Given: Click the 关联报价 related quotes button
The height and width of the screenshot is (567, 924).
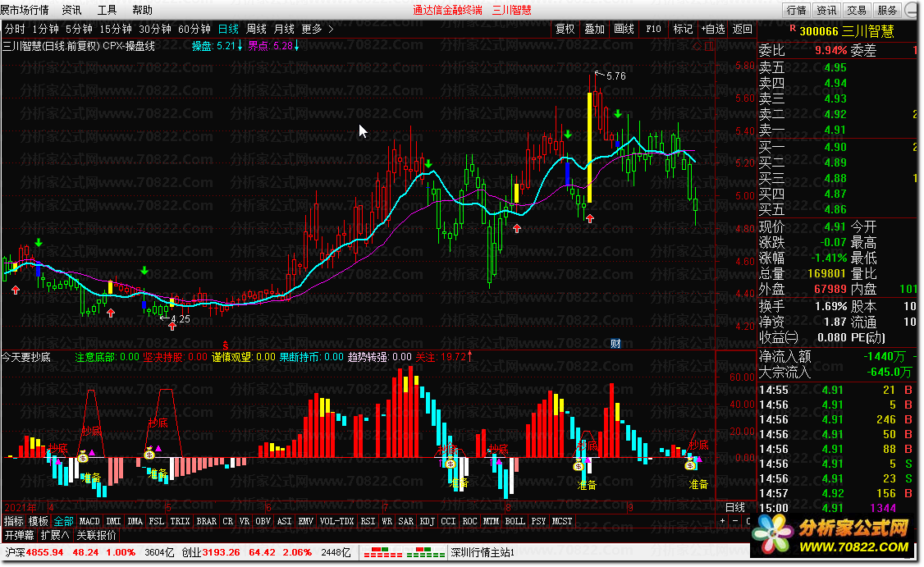Looking at the screenshot, I should click(97, 535).
